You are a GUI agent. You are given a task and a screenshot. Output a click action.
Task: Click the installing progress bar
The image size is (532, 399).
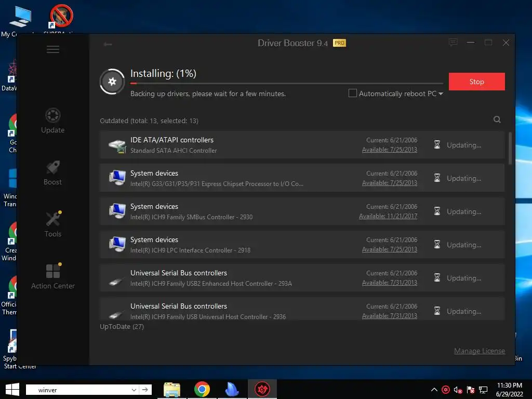click(x=287, y=83)
